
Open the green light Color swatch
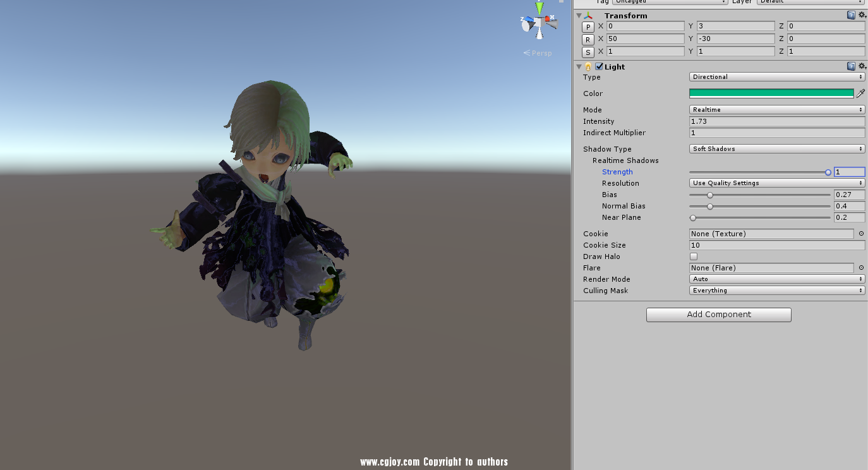click(771, 93)
